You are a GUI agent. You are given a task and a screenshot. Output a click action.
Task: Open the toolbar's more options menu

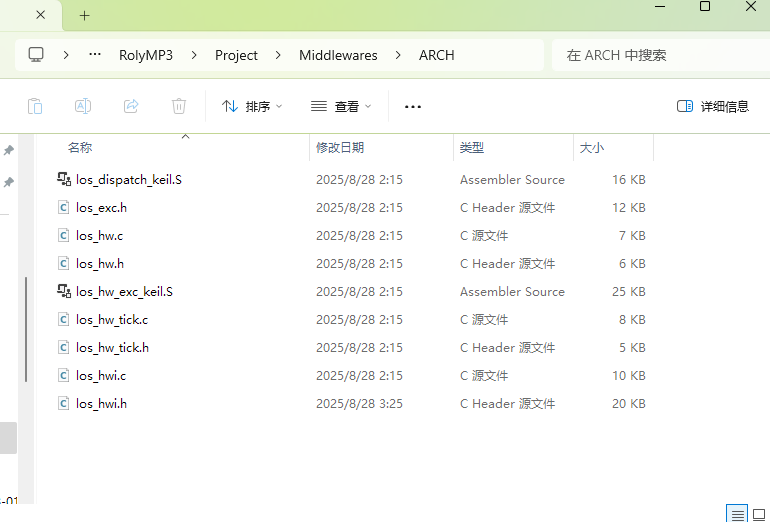tap(412, 107)
